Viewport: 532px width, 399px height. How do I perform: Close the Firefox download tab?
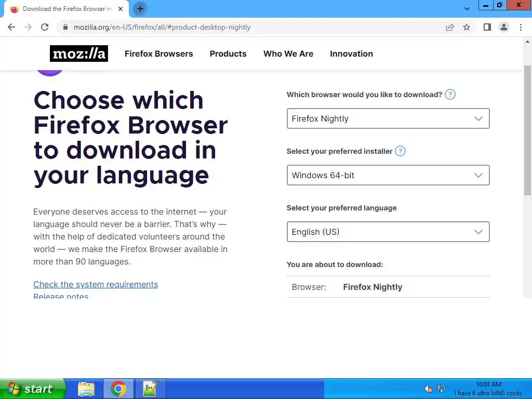point(121,9)
